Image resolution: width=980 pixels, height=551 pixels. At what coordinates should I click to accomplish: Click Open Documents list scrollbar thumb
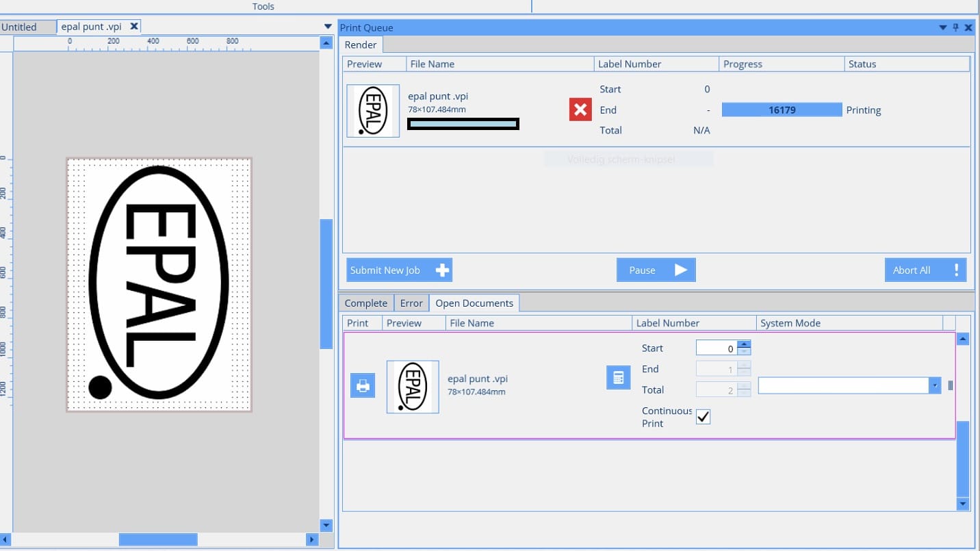(963, 459)
